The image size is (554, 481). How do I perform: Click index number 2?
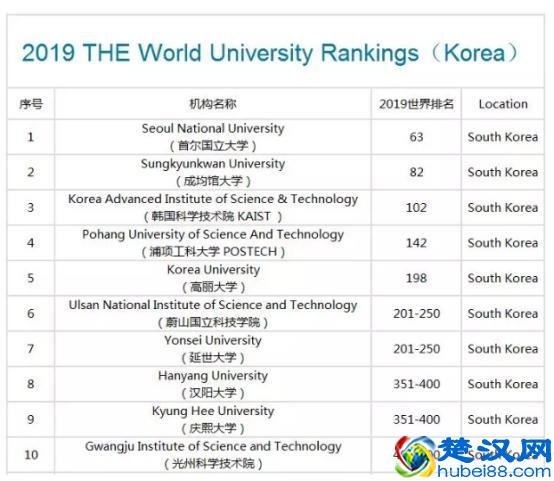(x=31, y=172)
